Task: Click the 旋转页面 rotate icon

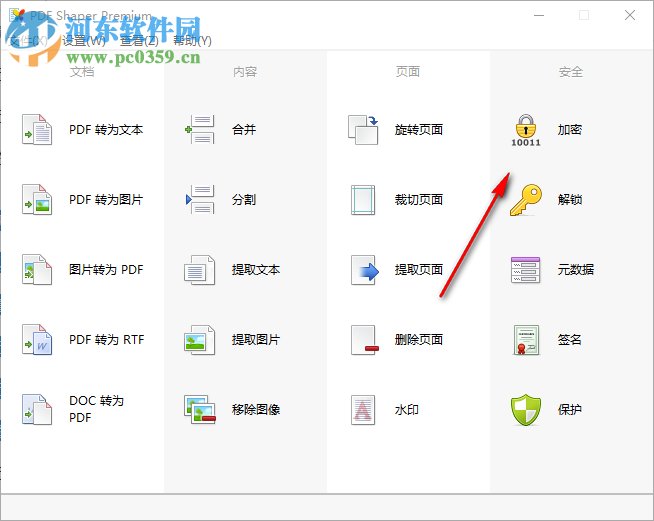Action: [x=363, y=130]
